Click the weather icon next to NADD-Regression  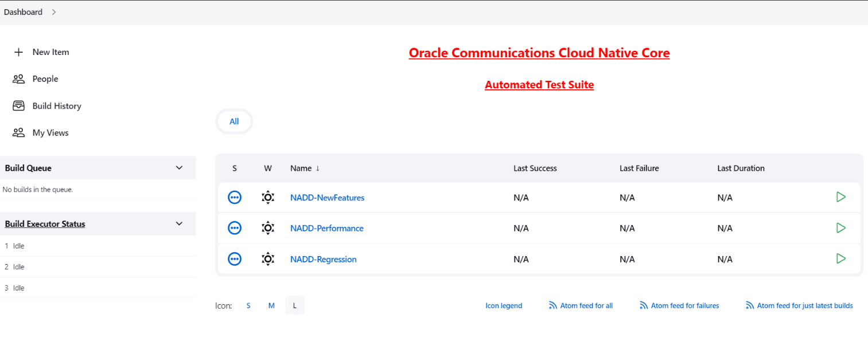267,259
